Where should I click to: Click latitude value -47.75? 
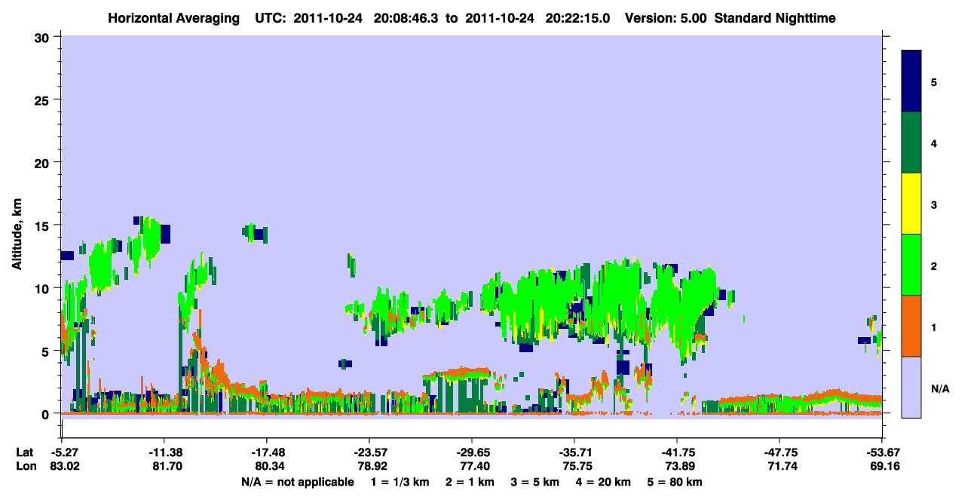click(x=779, y=452)
